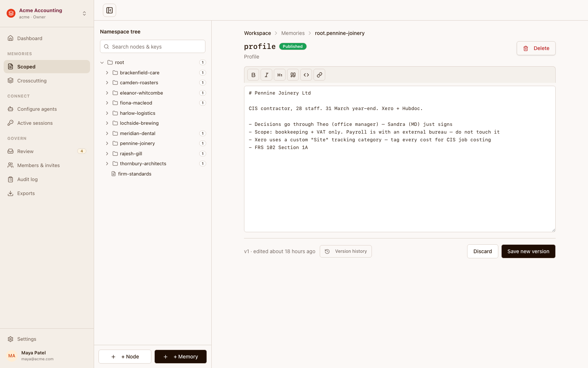Open Active sessions page
The width and height of the screenshot is (588, 368).
point(47,123)
